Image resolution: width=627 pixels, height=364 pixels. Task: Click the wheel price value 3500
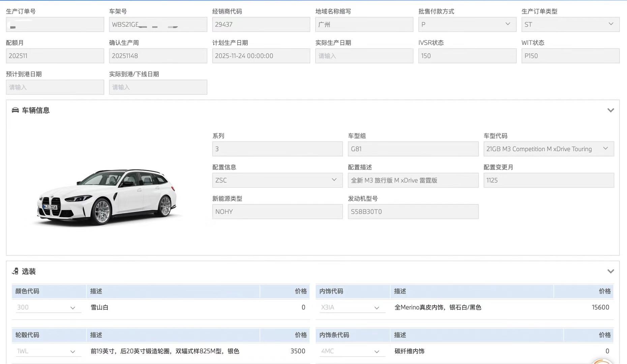298,351
